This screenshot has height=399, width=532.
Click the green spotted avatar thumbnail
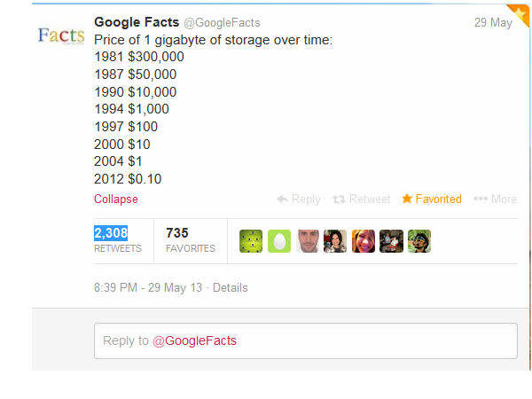[251, 241]
